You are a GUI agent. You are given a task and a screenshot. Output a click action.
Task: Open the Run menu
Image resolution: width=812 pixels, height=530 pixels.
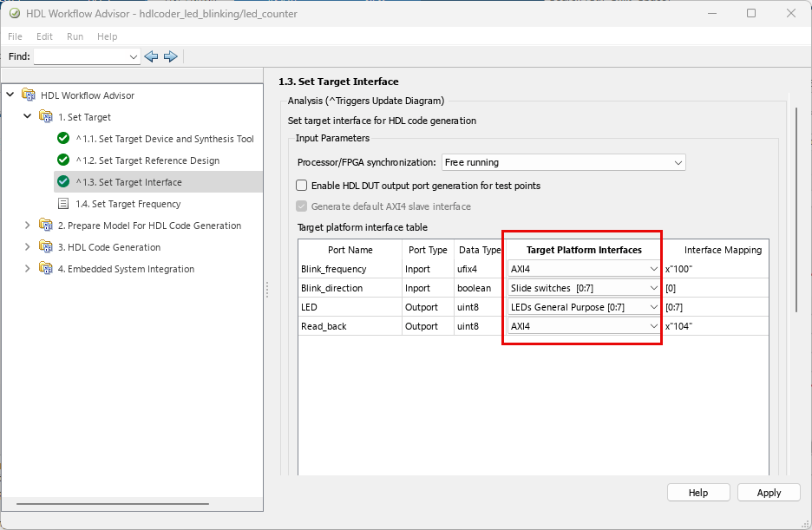point(75,36)
